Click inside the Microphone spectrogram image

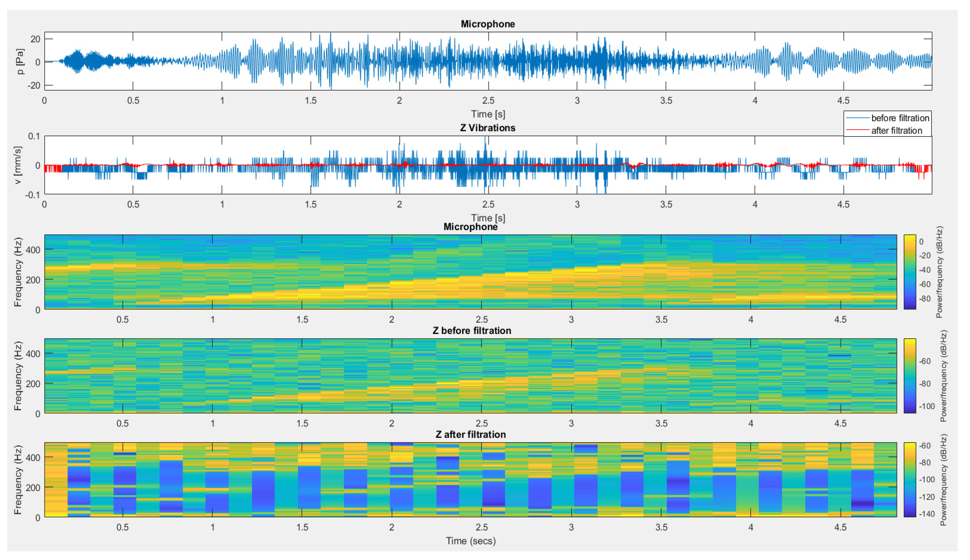pyautogui.click(x=470, y=272)
